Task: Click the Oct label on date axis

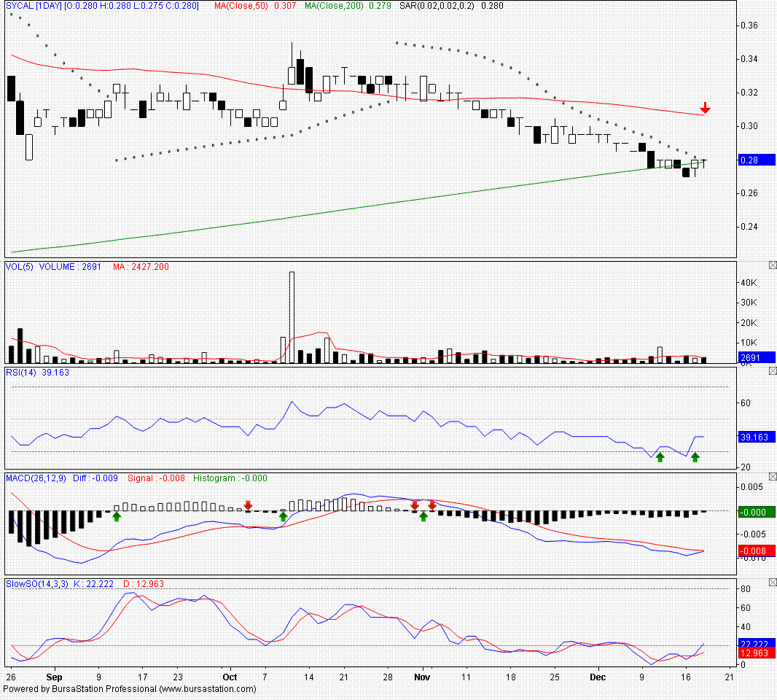Action: pyautogui.click(x=230, y=677)
